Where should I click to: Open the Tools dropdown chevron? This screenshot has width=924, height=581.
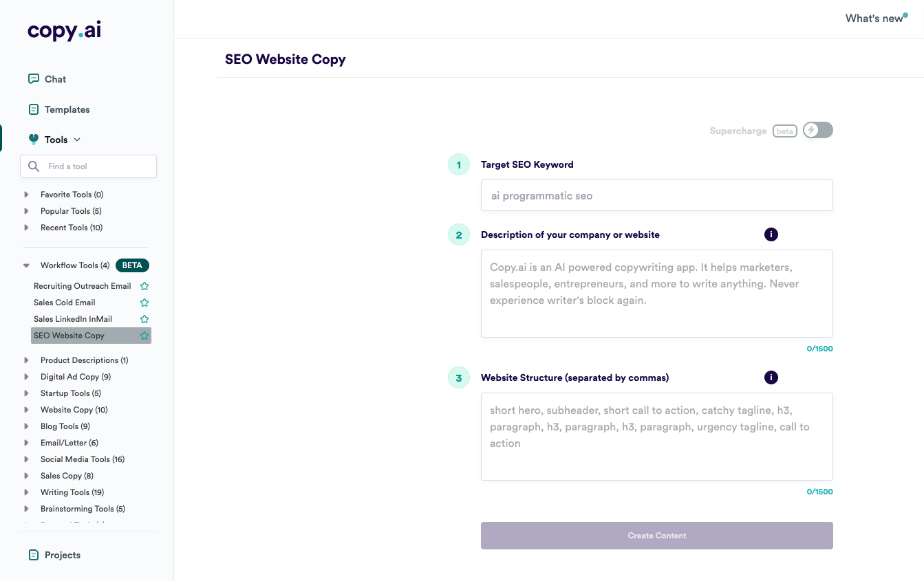tap(77, 140)
